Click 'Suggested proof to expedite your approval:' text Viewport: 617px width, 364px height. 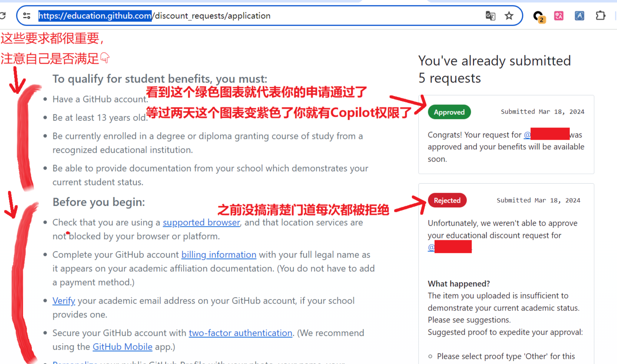tap(505, 332)
